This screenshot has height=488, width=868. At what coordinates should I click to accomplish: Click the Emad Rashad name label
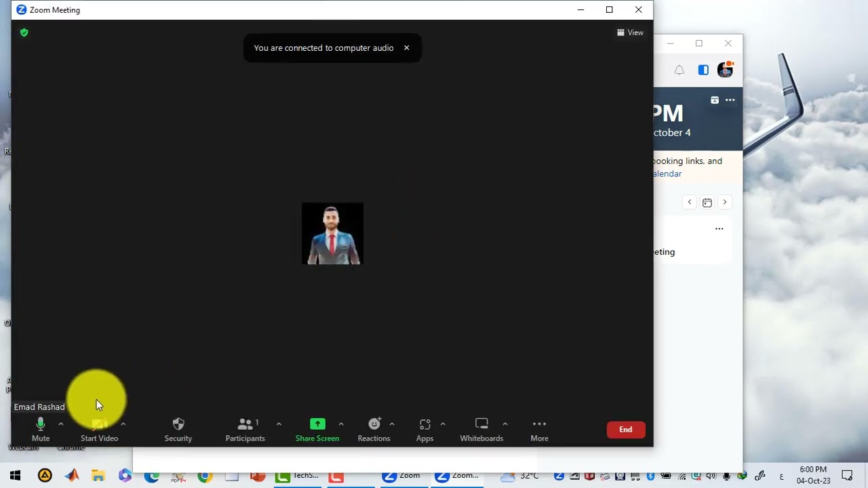pos(39,407)
